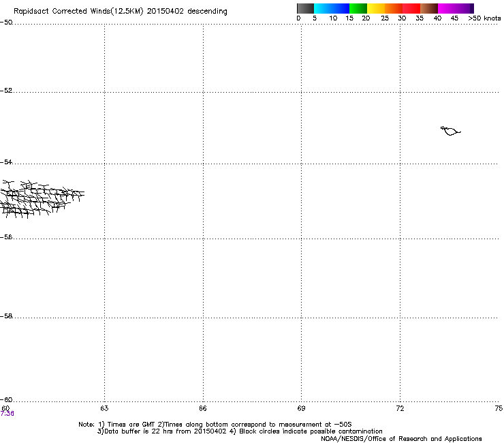Viewport: 504px width, 443px height.
Task: Click the small island outline near 73E
Action: point(450,131)
